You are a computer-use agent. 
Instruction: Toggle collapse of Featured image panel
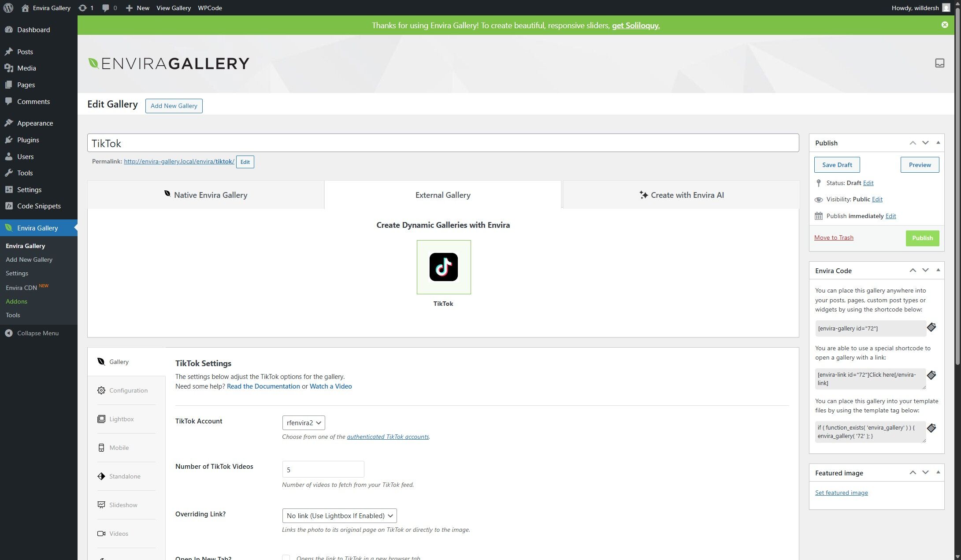[x=938, y=472]
